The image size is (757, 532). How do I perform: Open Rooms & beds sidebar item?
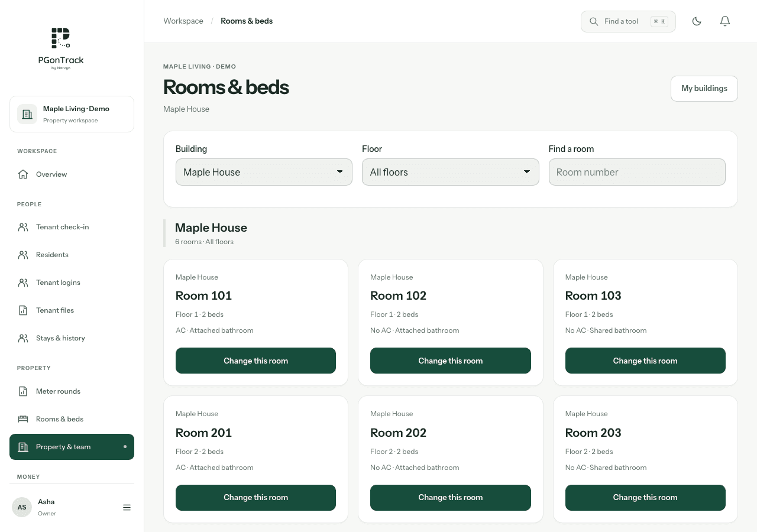click(x=72, y=419)
